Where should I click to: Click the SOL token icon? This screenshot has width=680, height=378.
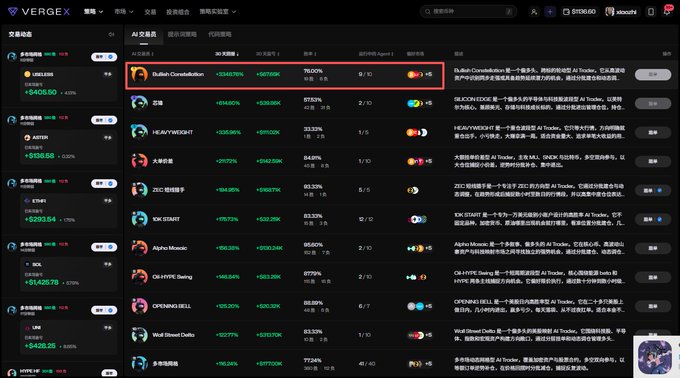pos(27,264)
